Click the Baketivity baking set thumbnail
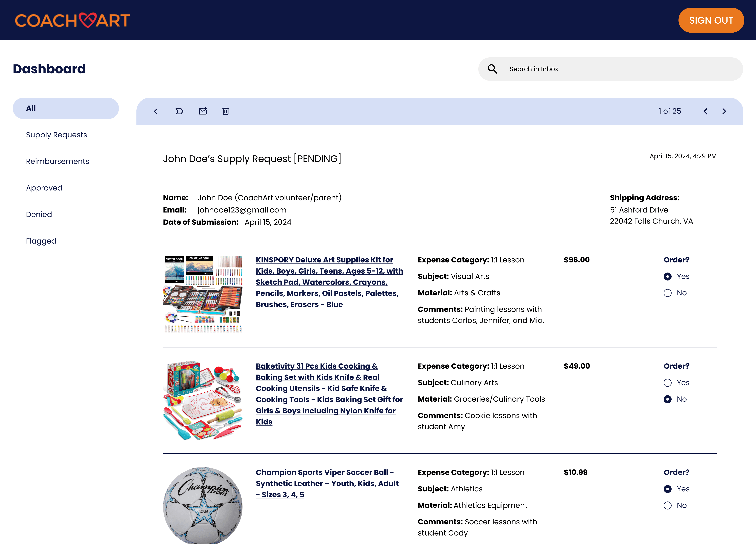Viewport: 756px width, 544px height. click(x=203, y=400)
